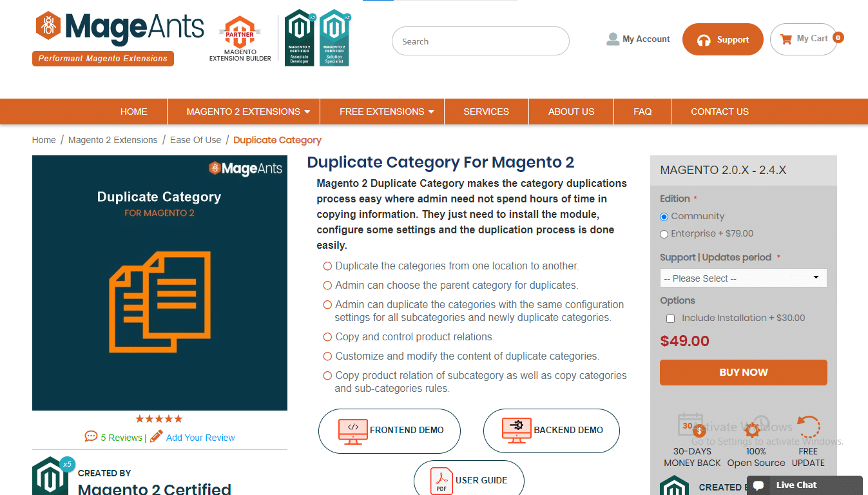
Task: Open the Frontend Demo button
Action: pos(389,431)
